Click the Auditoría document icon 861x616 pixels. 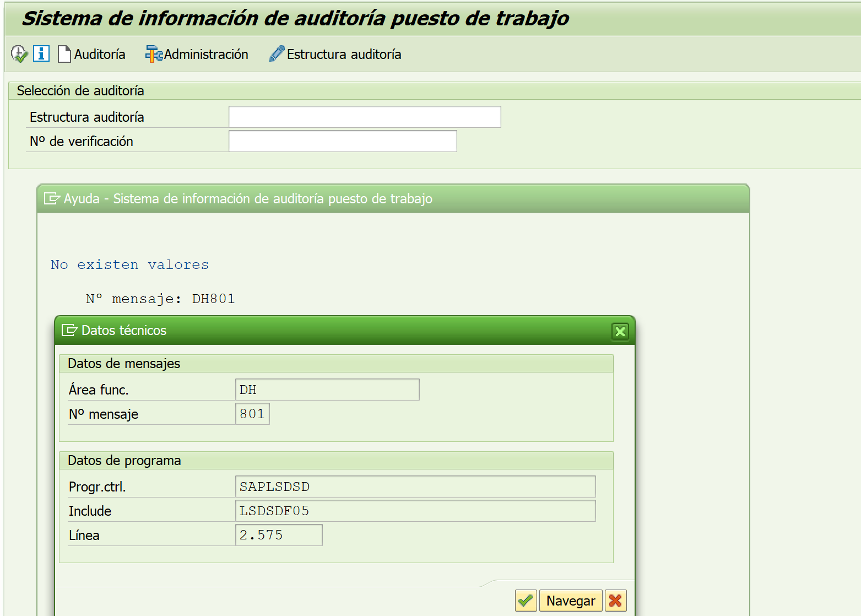tap(64, 54)
